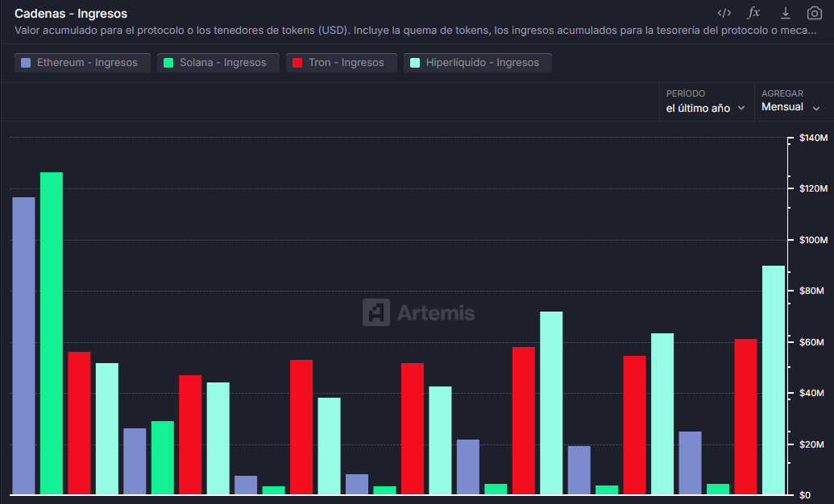
Task: Open the Agregar Mensual dropdown
Action: tap(794, 101)
